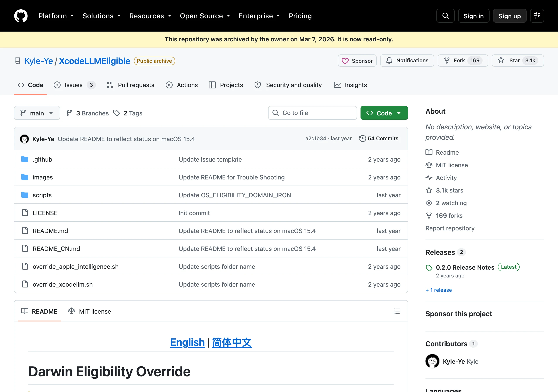Click the star icon next to 3.1k stars

tap(429, 190)
